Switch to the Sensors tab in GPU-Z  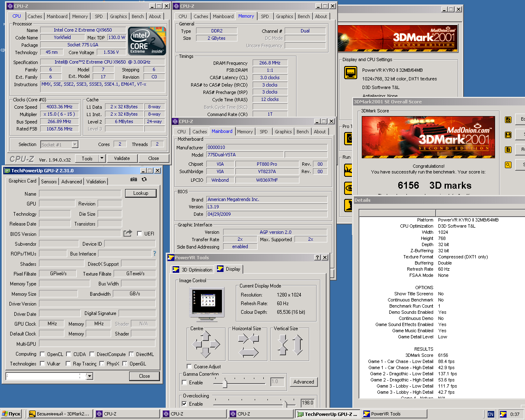pos(49,182)
